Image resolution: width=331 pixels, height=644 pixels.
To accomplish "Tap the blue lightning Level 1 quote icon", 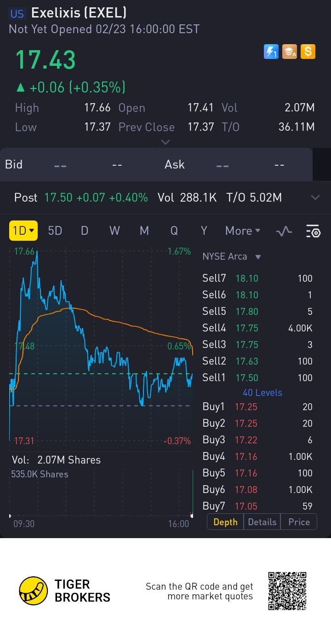I will pos(271,52).
